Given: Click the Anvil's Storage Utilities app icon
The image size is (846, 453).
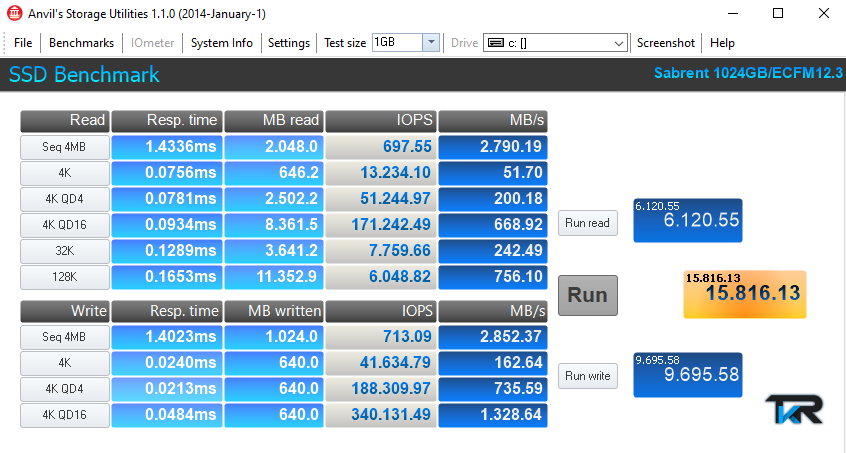Looking at the screenshot, I should [15, 13].
